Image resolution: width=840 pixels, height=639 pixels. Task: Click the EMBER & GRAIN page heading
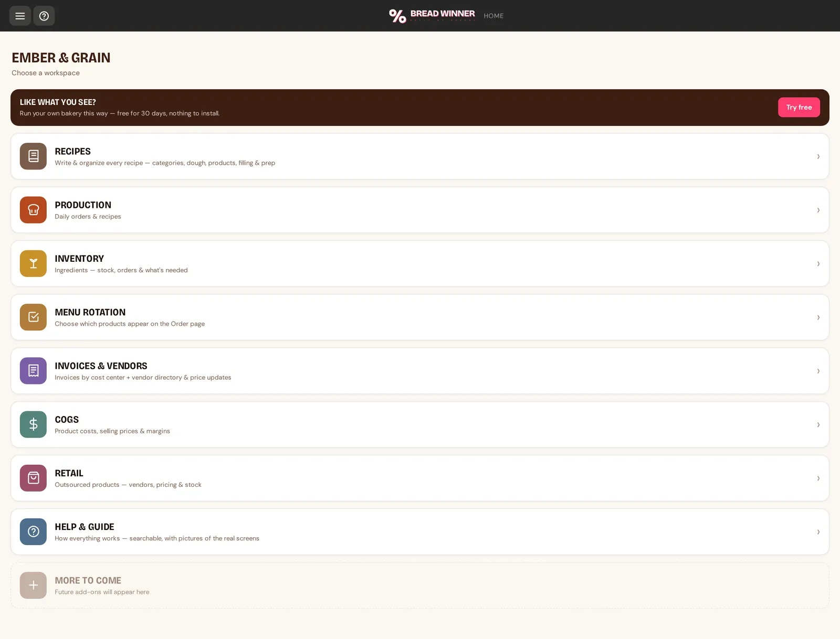[x=61, y=58]
